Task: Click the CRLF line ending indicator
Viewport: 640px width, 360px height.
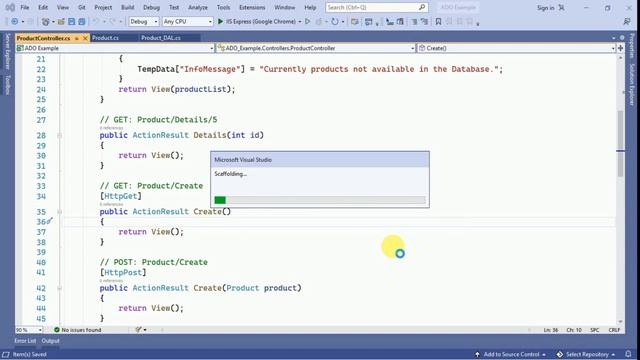Action: coord(614,330)
